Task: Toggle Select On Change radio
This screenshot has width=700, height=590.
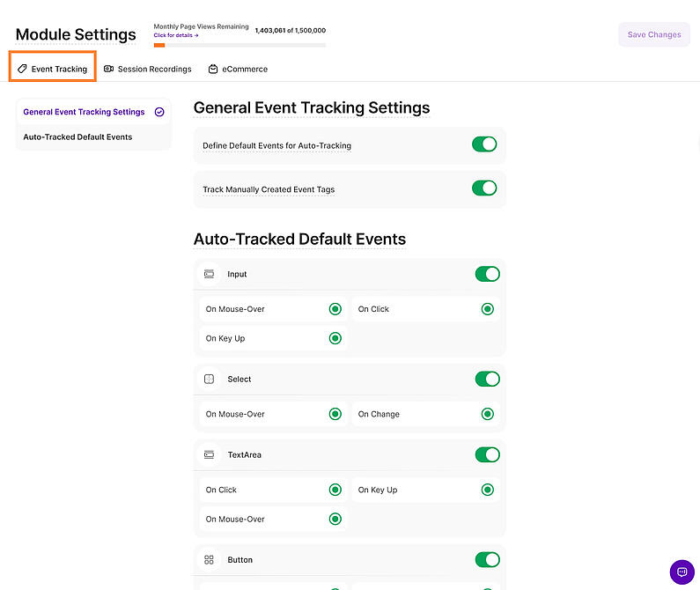Action: coord(488,414)
